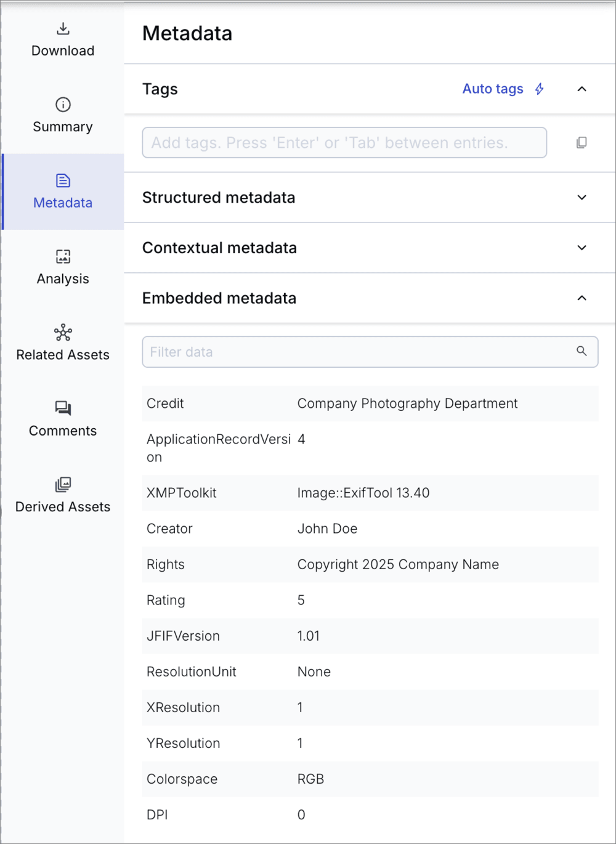Viewport: 616px width, 844px height.
Task: Select the Related Assets network icon
Action: coord(62,332)
